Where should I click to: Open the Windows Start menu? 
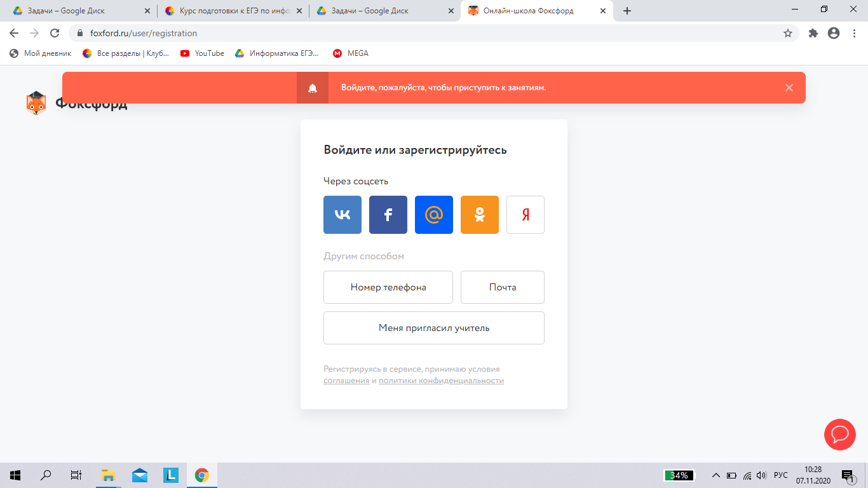tap(15, 475)
